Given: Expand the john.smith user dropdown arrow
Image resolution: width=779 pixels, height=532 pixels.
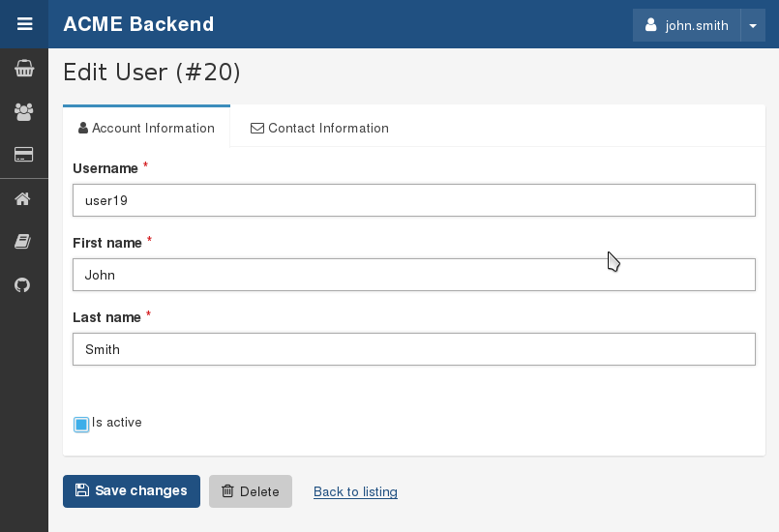Looking at the screenshot, I should 753,25.
